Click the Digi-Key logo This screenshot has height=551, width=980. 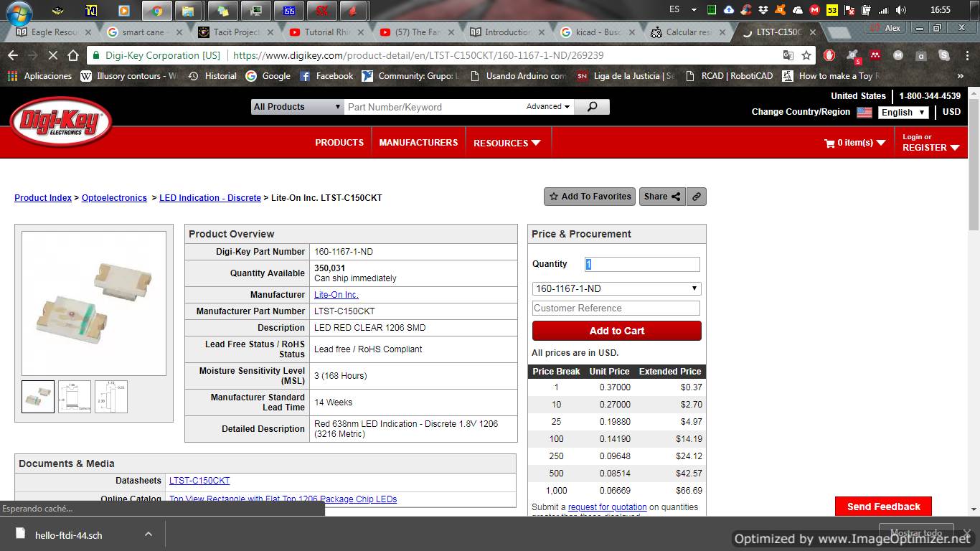click(62, 122)
